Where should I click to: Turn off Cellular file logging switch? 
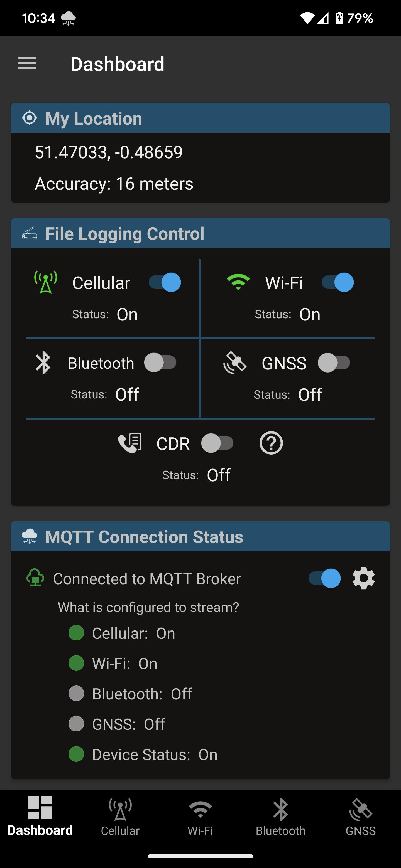[165, 282]
